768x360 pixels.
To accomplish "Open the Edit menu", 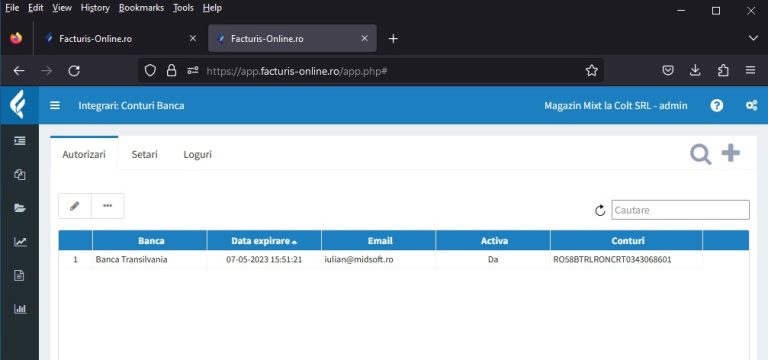I will point(36,8).
